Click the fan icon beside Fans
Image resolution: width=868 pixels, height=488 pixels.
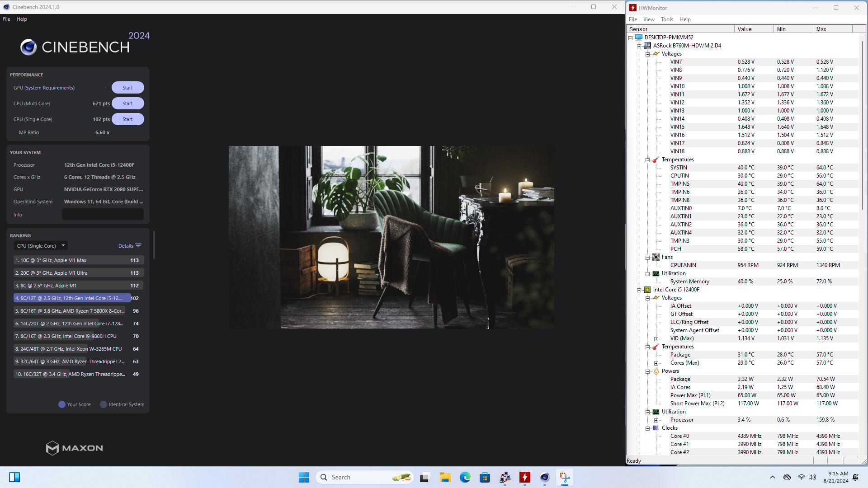coord(656,257)
